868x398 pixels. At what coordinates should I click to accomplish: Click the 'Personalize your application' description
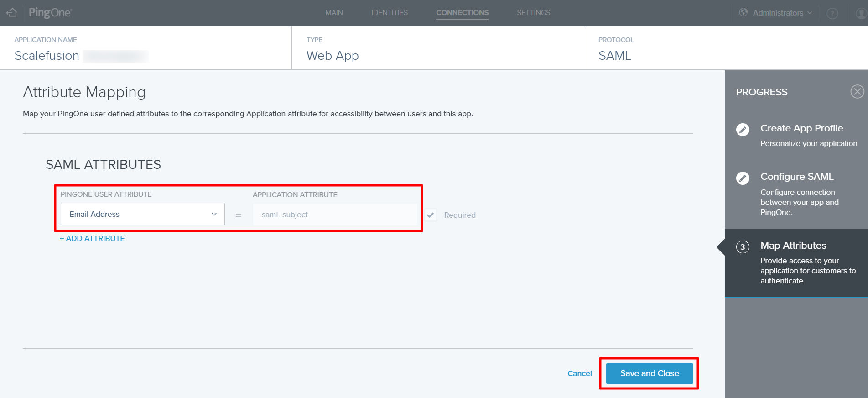pos(809,143)
